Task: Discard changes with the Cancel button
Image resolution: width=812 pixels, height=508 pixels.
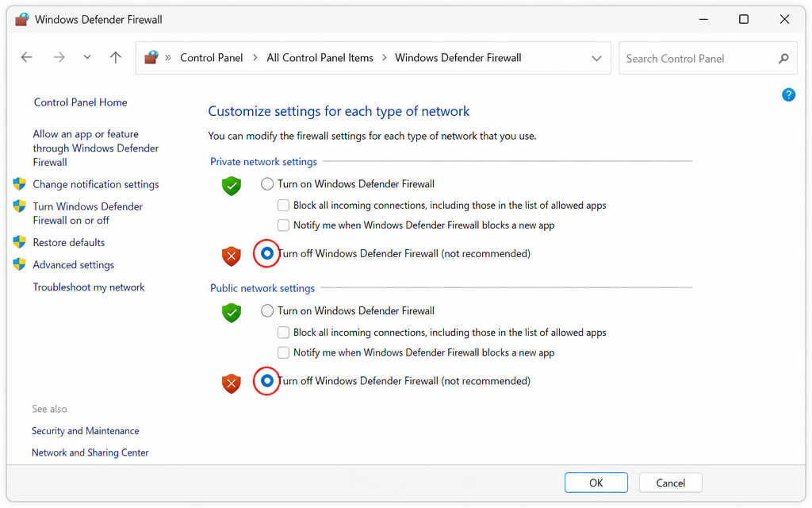Action: pos(671,483)
